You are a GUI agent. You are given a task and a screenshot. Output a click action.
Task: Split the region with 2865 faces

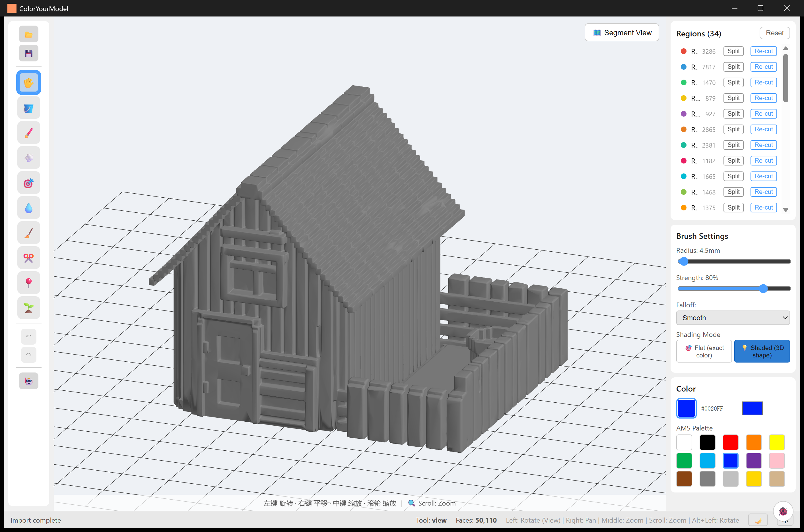733,129
